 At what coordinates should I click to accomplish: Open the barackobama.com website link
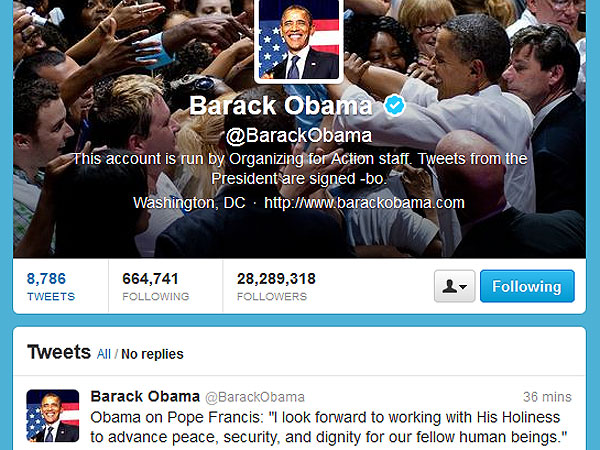pyautogui.click(x=364, y=202)
